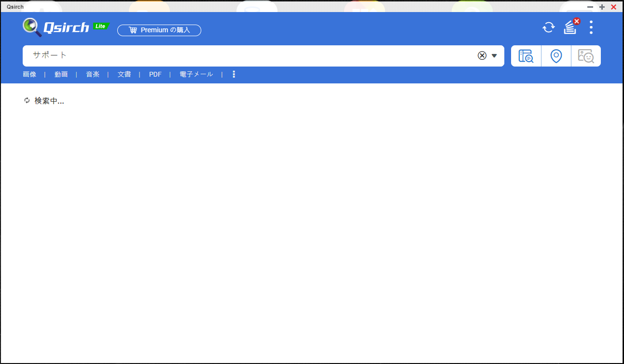Clear the search text with X icon

pyautogui.click(x=482, y=55)
